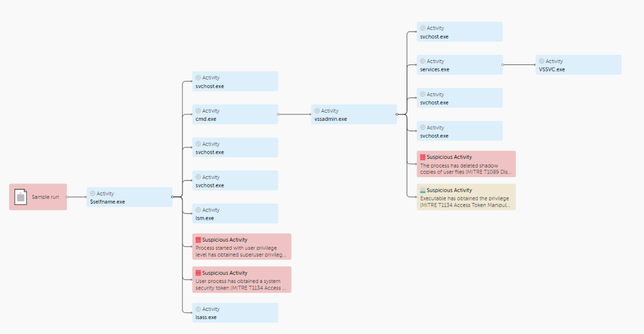This screenshot has width=644, height=334.
Task: Select the VSSVC.exe activity node
Action: [x=578, y=65]
